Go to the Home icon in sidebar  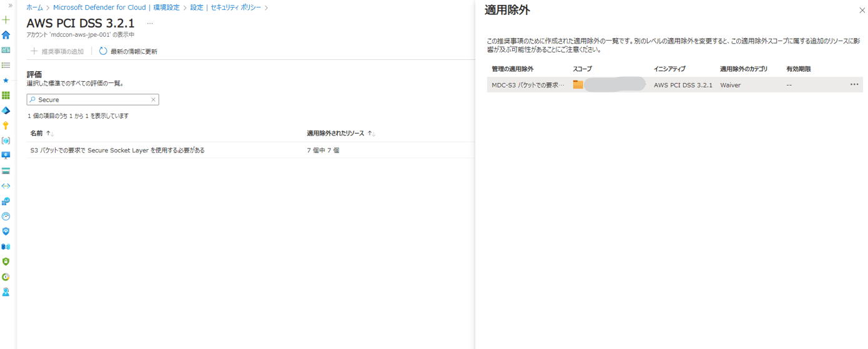coord(6,35)
